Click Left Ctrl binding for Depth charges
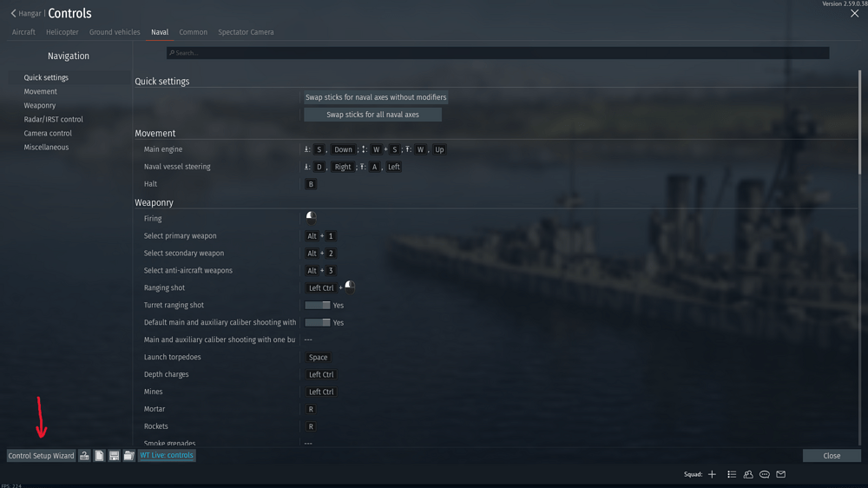This screenshot has width=868, height=488. (x=321, y=374)
